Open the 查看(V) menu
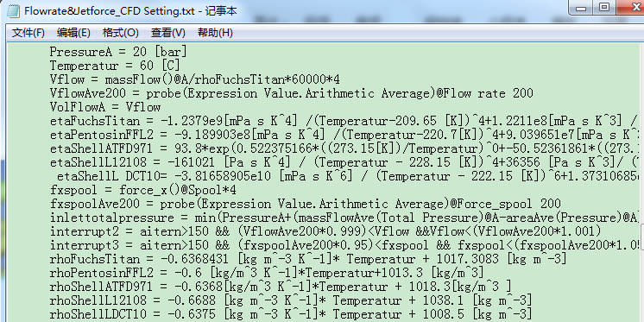This screenshot has height=322, width=644. [167, 33]
